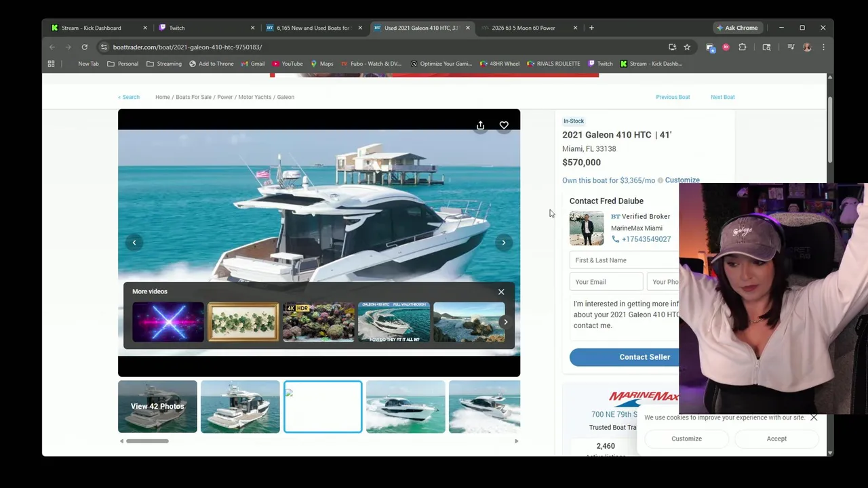Save listing with the heart icon

pyautogui.click(x=504, y=125)
